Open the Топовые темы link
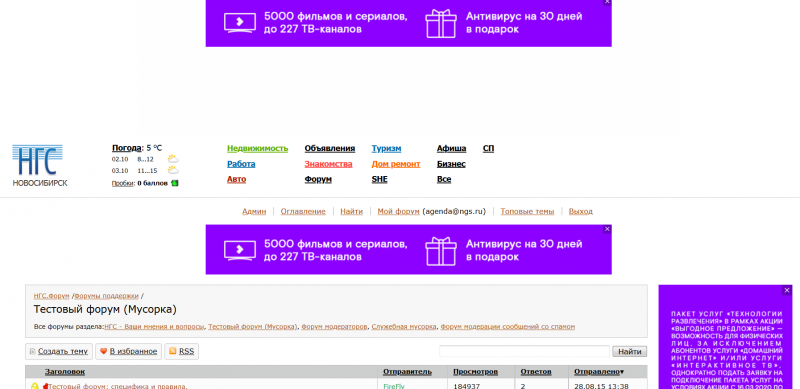The width and height of the screenshot is (800, 389). pyautogui.click(x=527, y=211)
